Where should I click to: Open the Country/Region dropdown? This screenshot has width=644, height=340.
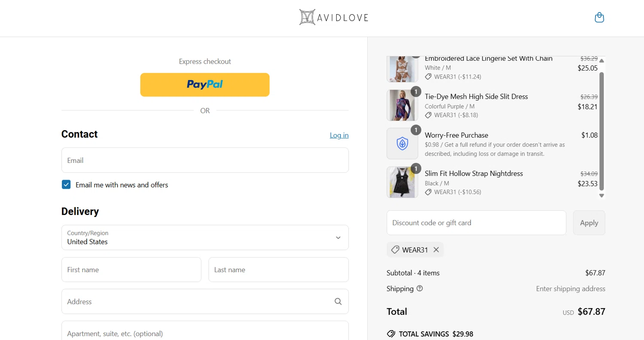click(205, 237)
